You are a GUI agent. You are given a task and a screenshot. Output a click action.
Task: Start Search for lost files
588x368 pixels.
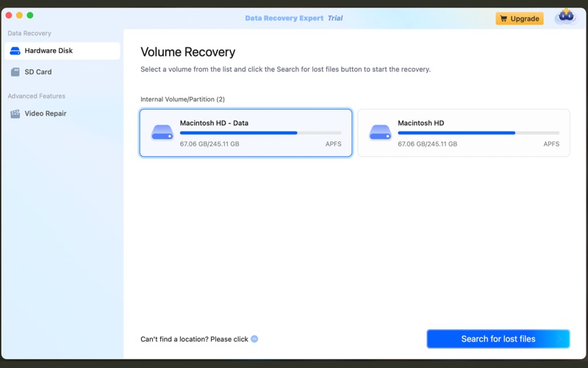pos(498,339)
